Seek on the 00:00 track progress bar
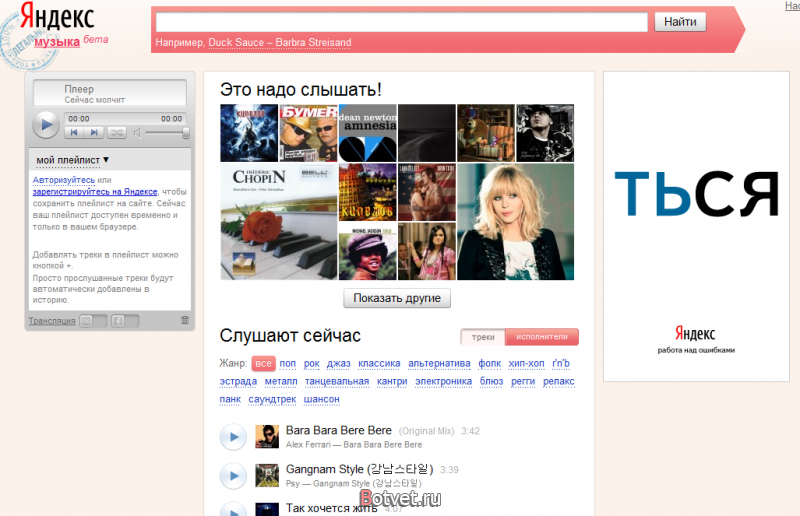Viewport: 800px width, 516px height. 125,119
